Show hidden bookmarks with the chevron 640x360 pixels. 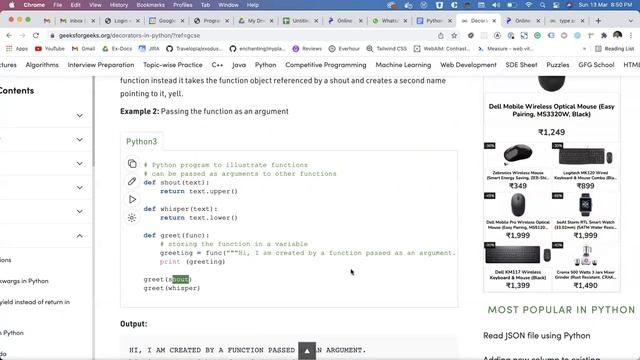584,49
